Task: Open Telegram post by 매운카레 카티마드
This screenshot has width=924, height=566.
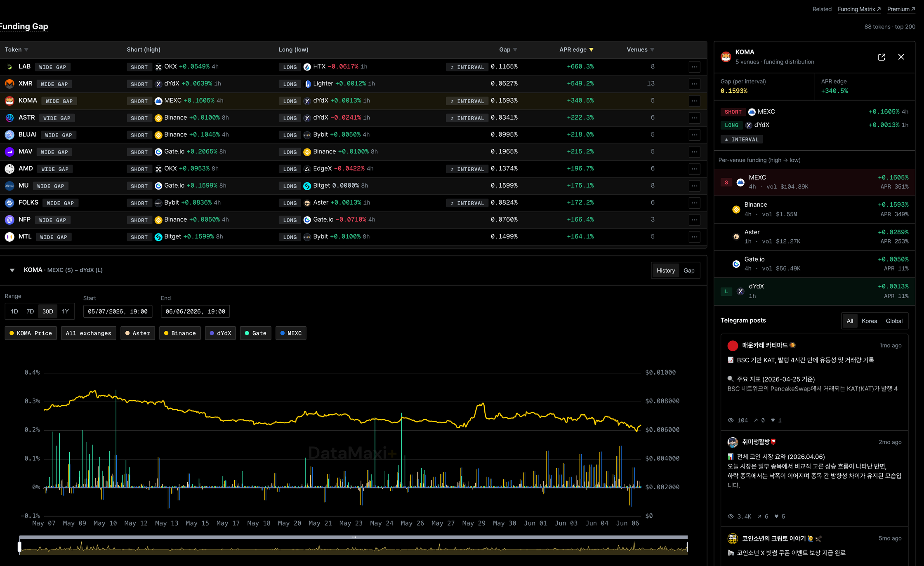Action: tap(814, 382)
